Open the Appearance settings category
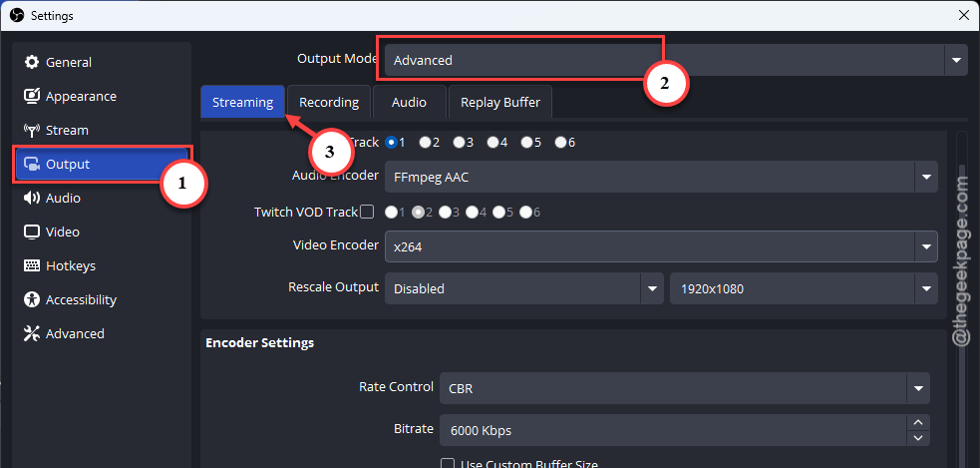 [103, 97]
